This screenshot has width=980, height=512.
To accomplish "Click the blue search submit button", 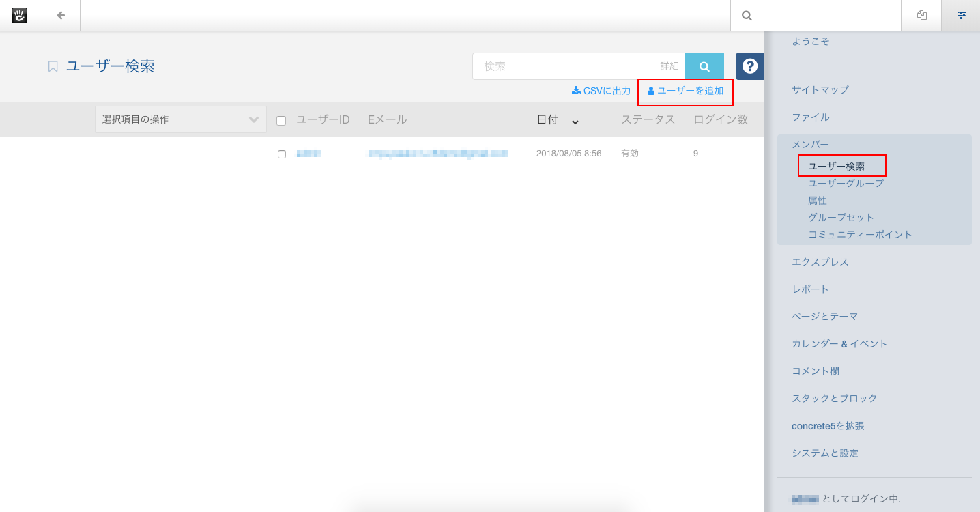I will 704,66.
